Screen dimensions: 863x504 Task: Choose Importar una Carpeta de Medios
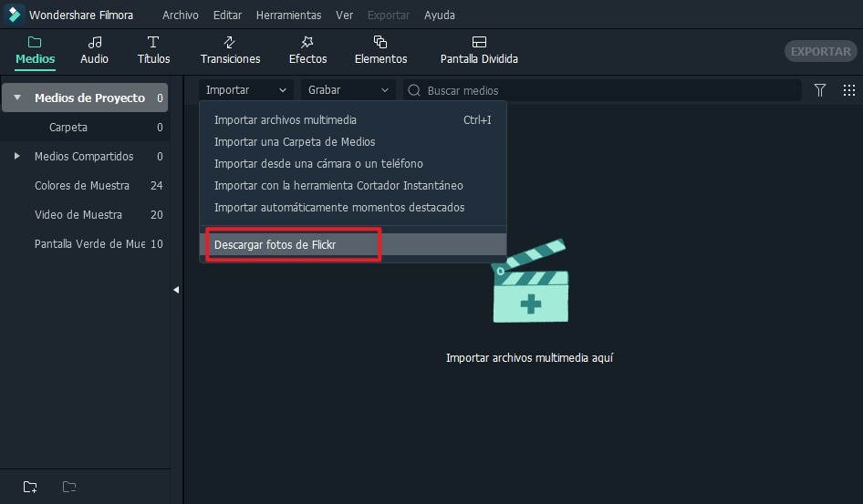pos(353,142)
